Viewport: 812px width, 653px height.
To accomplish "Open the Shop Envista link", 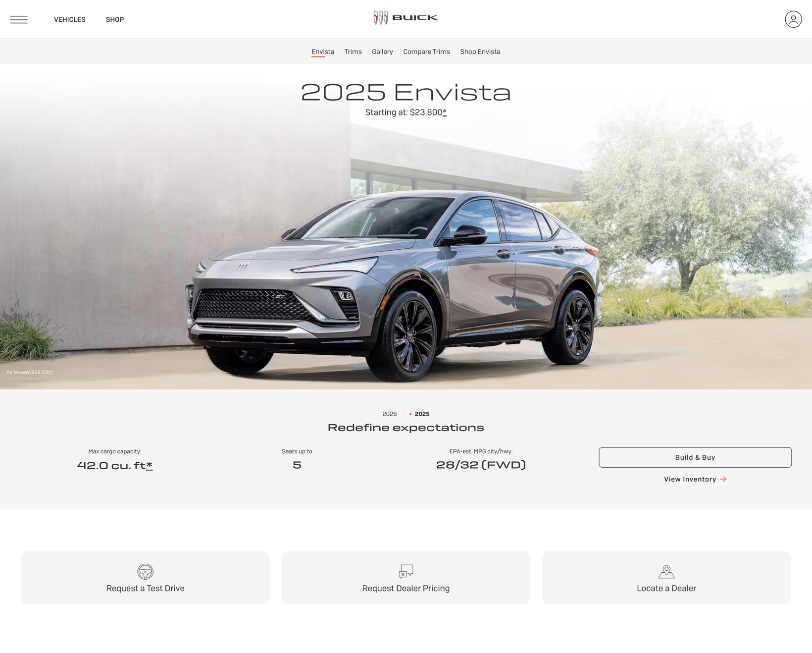I will pos(480,52).
